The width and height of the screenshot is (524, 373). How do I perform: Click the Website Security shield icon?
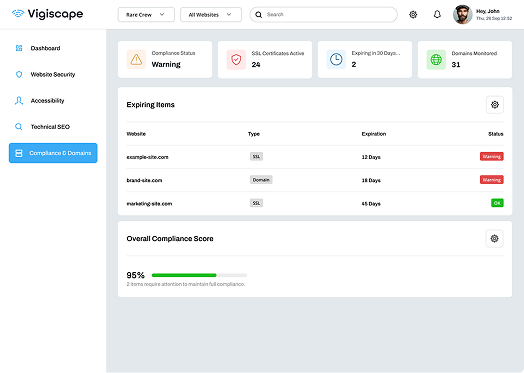click(x=19, y=74)
